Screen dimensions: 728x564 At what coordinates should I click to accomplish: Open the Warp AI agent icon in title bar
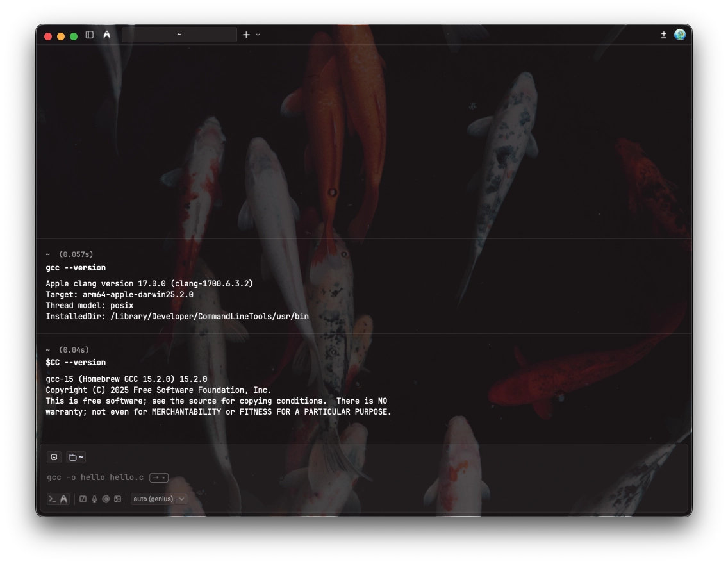[x=106, y=35]
